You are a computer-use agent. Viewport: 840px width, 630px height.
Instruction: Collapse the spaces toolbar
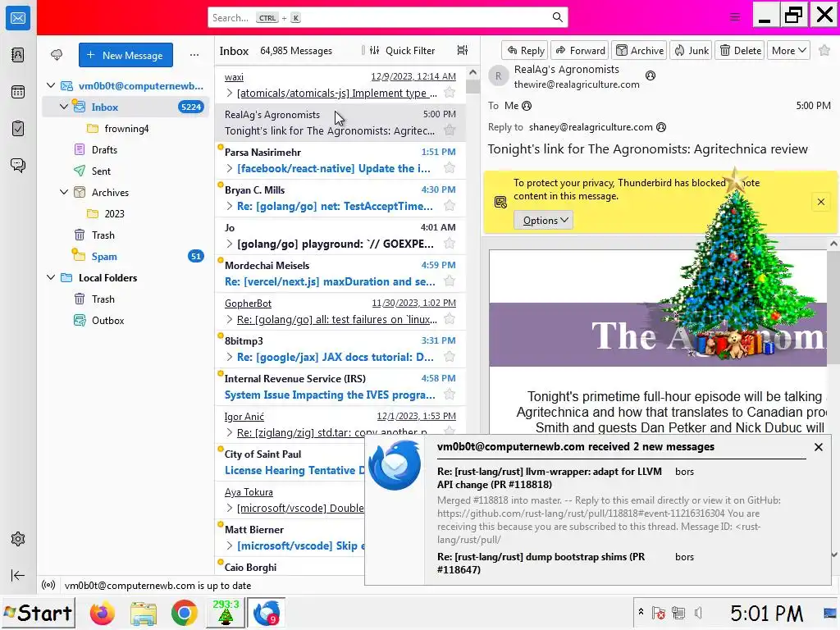pyautogui.click(x=18, y=575)
